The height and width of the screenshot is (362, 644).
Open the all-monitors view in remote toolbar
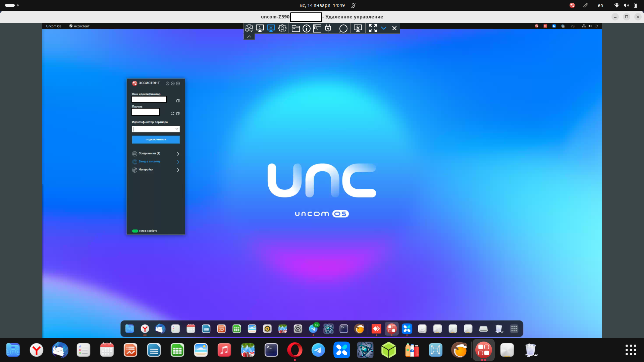point(249,28)
